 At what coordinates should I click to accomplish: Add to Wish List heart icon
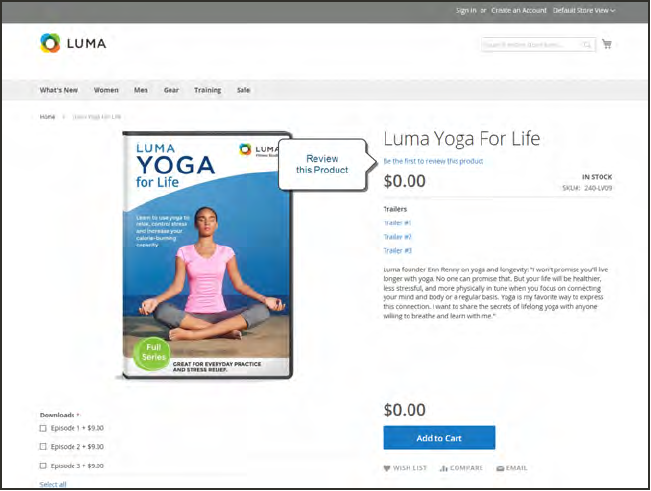[387, 468]
